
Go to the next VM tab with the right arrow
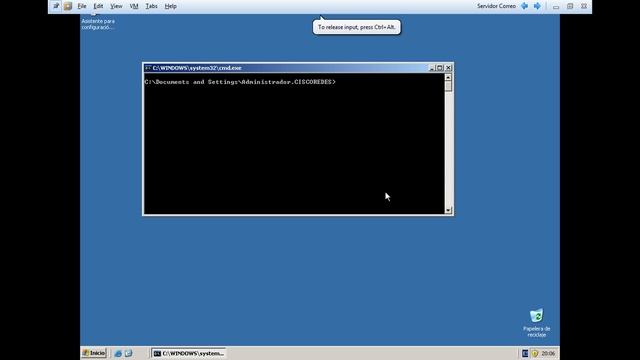537,6
